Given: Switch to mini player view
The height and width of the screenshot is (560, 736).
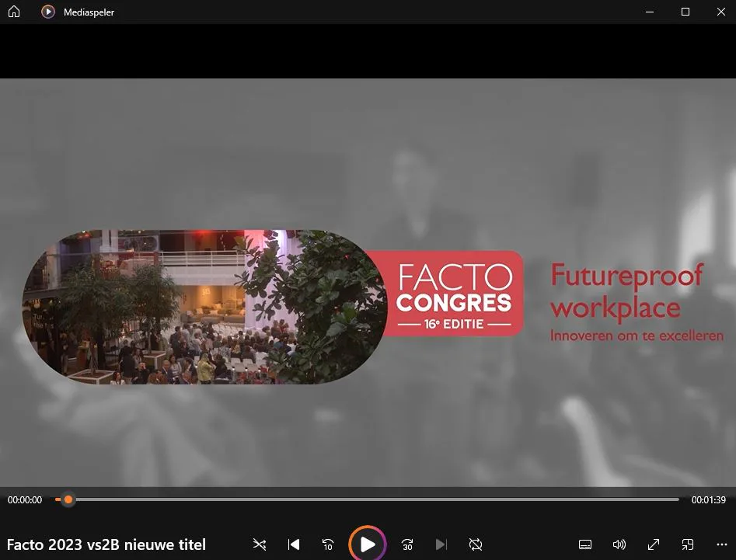Looking at the screenshot, I should click(x=688, y=544).
